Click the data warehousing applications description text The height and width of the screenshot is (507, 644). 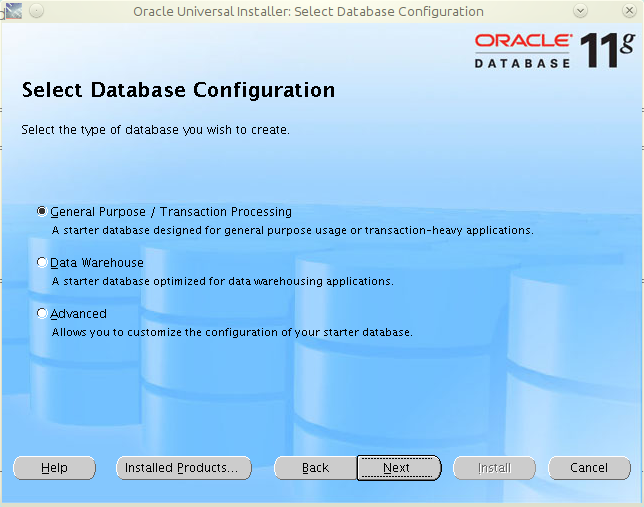pyautogui.click(x=223, y=281)
